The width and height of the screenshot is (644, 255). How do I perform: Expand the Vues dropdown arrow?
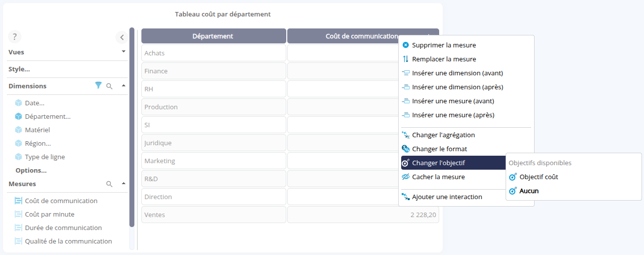123,51
